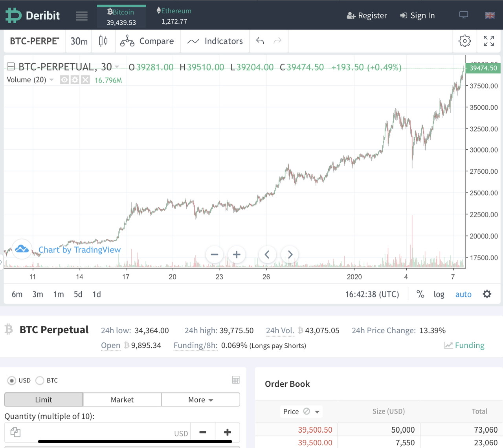The width and height of the screenshot is (503, 448).
Task: Select the 1d date range
Action: point(97,294)
